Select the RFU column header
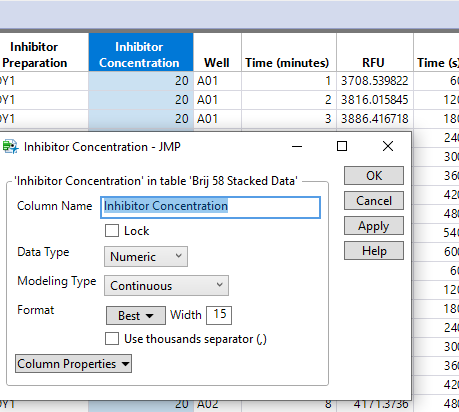 (x=375, y=52)
